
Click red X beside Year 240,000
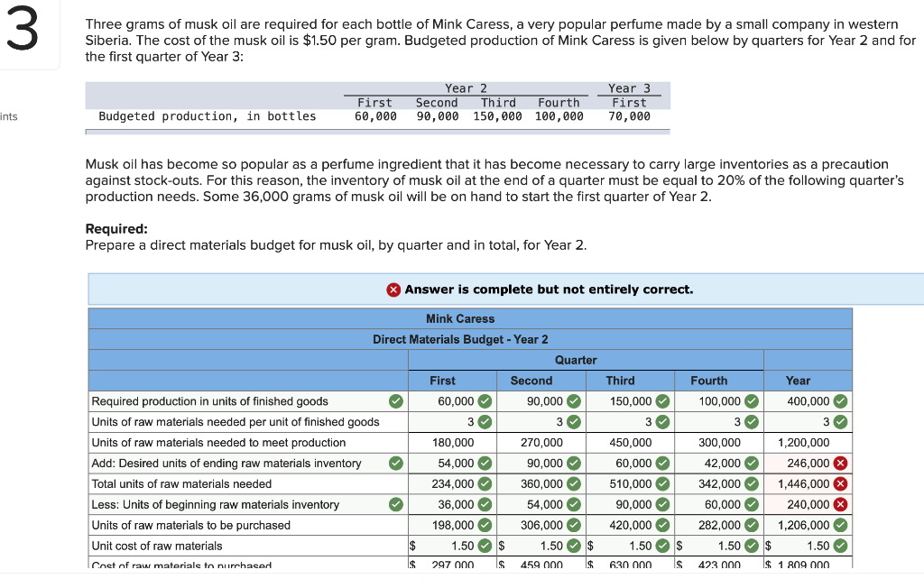pyautogui.click(x=840, y=504)
